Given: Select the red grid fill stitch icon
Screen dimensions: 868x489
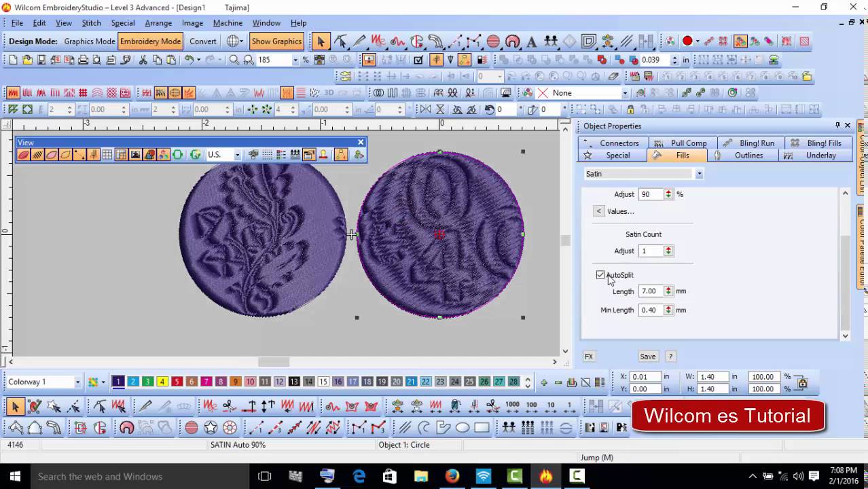Looking at the screenshot, I should pos(83,92).
